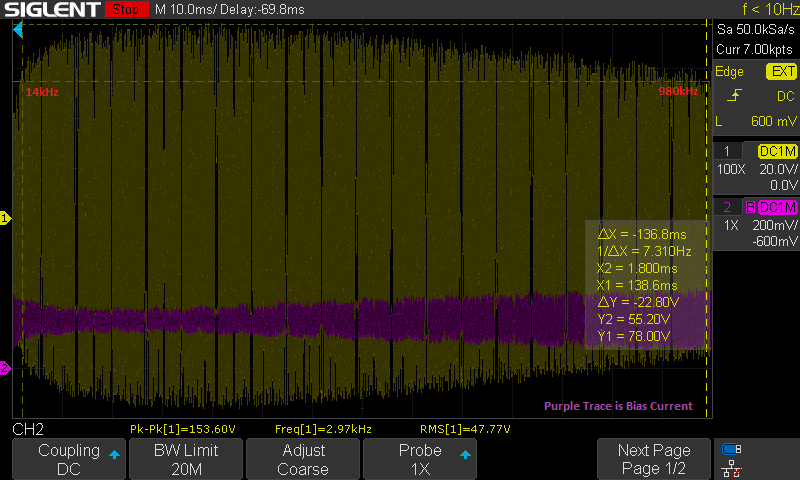Toggle Adjust between Coarse and Fine

(303, 459)
